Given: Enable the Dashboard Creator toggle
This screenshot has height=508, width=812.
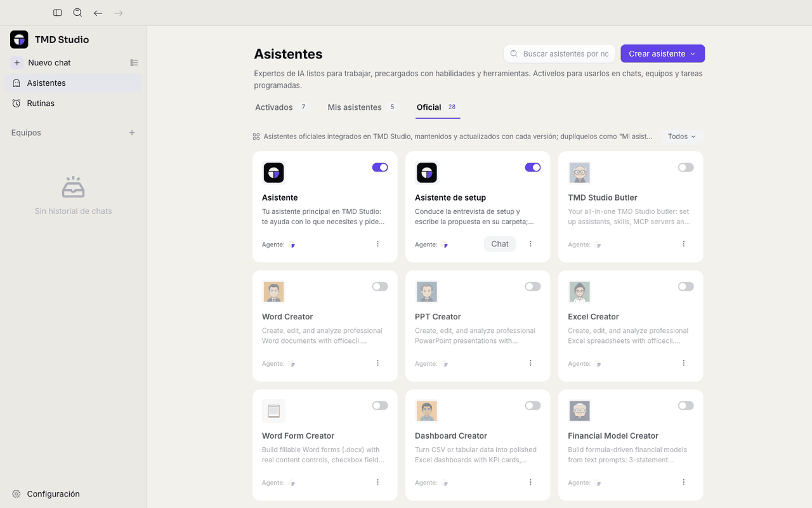Looking at the screenshot, I should (533, 406).
